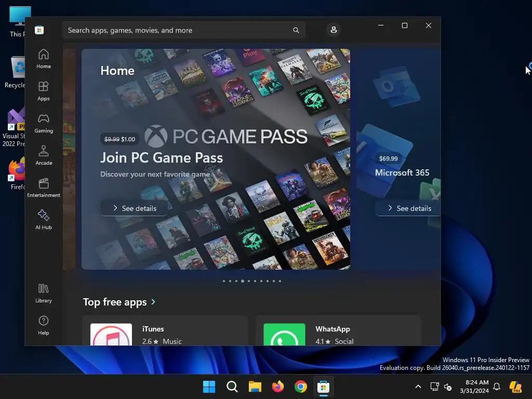Open the user account profile icon
The width and height of the screenshot is (532, 399).
pyautogui.click(x=334, y=30)
